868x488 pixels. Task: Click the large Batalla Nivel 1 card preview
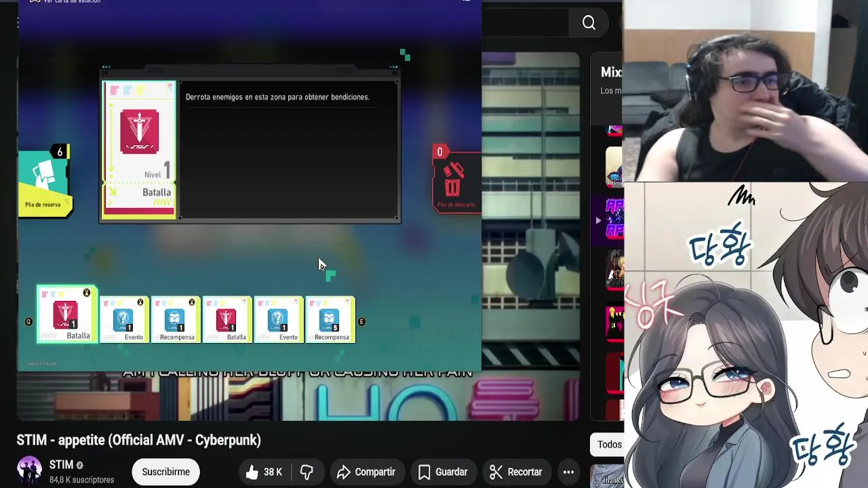pos(139,150)
